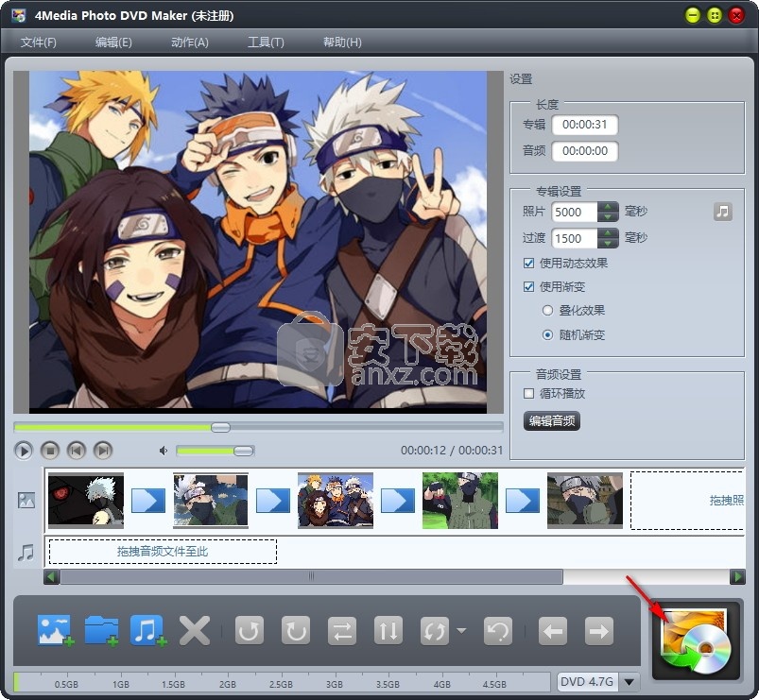
Task: Decrease the 过渡 duration value
Action: click(608, 244)
